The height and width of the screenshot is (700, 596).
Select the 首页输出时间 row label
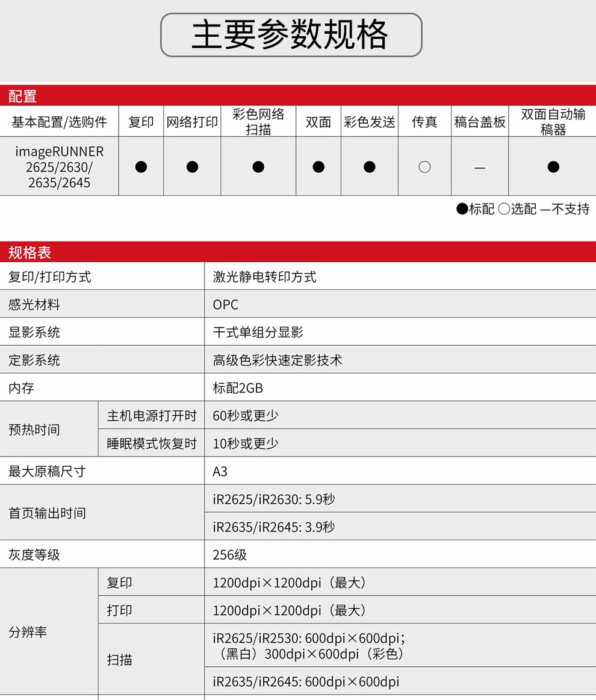pos(48,513)
